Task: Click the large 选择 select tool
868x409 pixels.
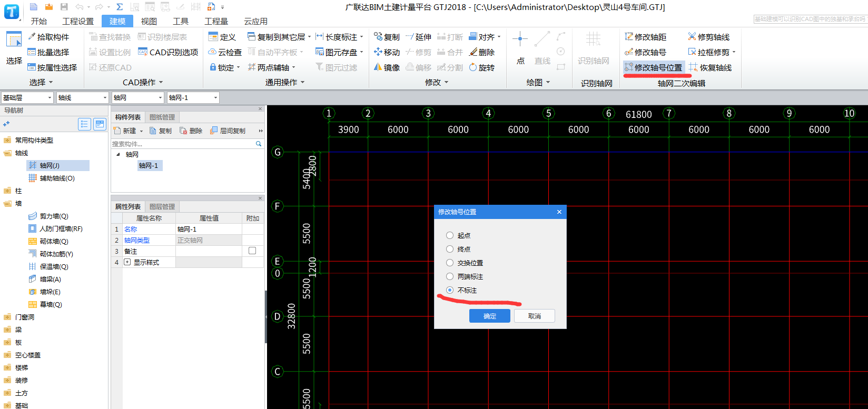Action: click(x=14, y=48)
